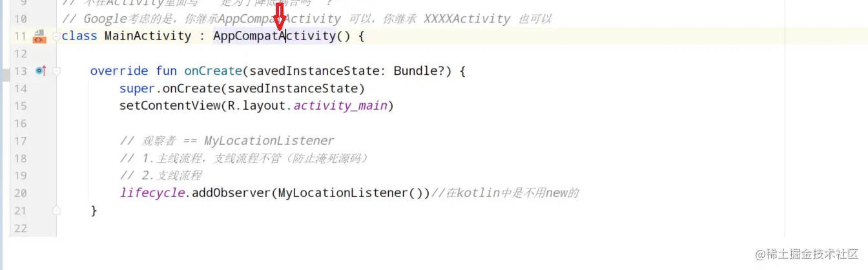The width and height of the screenshot is (868, 270).
Task: Click the comment mentioning XXXXActivity on line 10
Action: [x=307, y=19]
